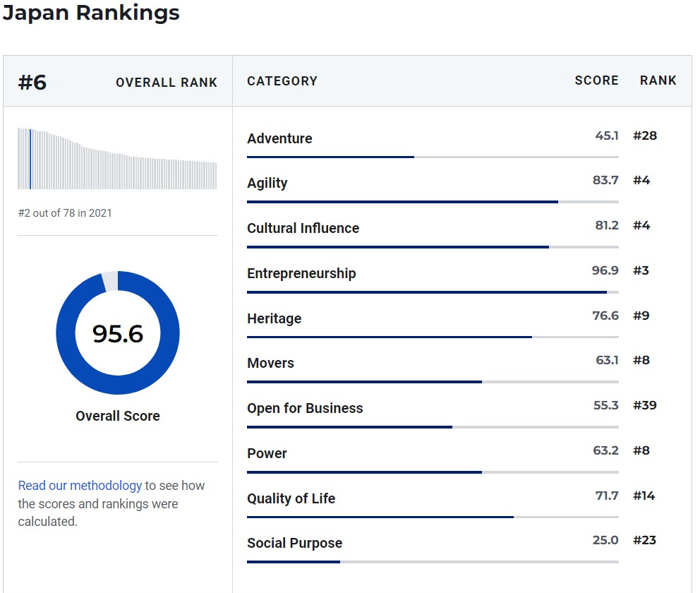Click the SCORE column header
The width and height of the screenshot is (700, 593).
[x=596, y=80]
